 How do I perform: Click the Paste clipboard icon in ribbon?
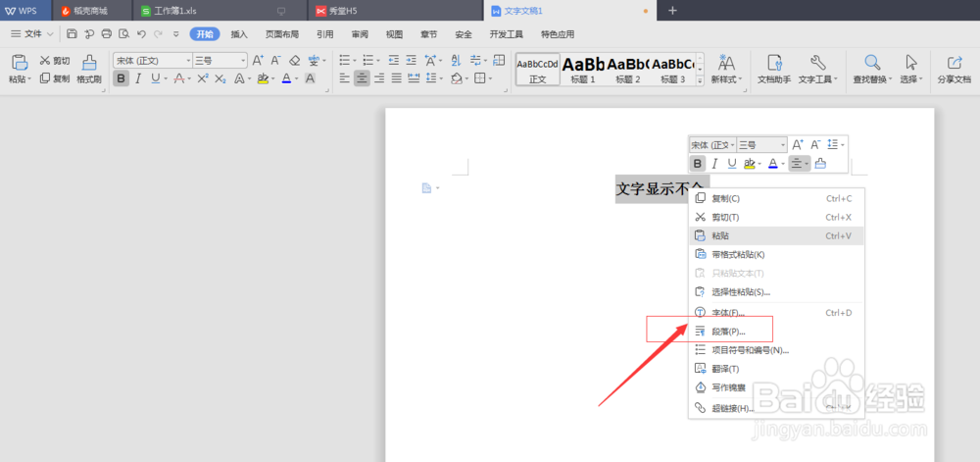pos(20,62)
